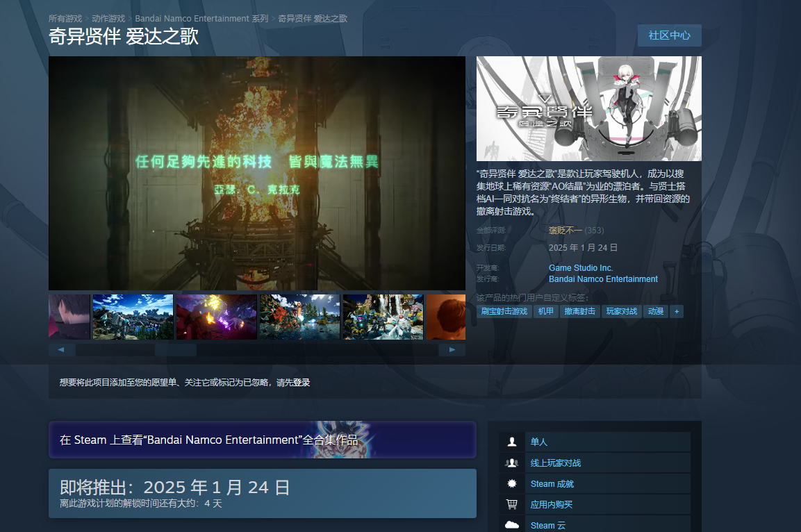The width and height of the screenshot is (801, 532).
Task: Click developer Game Studio Inc. link
Action: [x=581, y=268]
